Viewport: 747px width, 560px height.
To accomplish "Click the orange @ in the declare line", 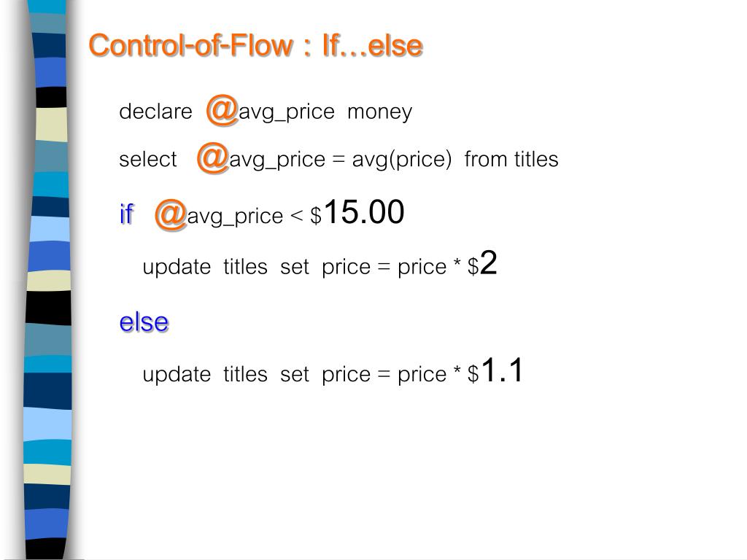I will click(222, 110).
